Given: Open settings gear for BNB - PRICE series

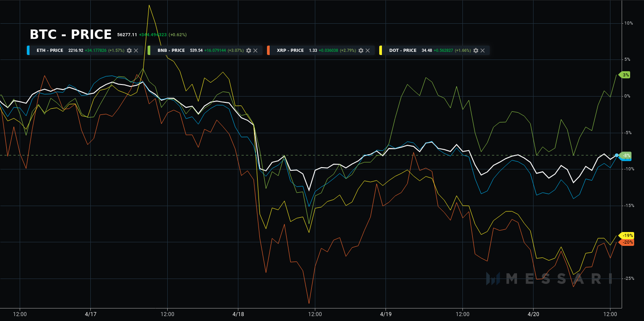Looking at the screenshot, I should [249, 51].
